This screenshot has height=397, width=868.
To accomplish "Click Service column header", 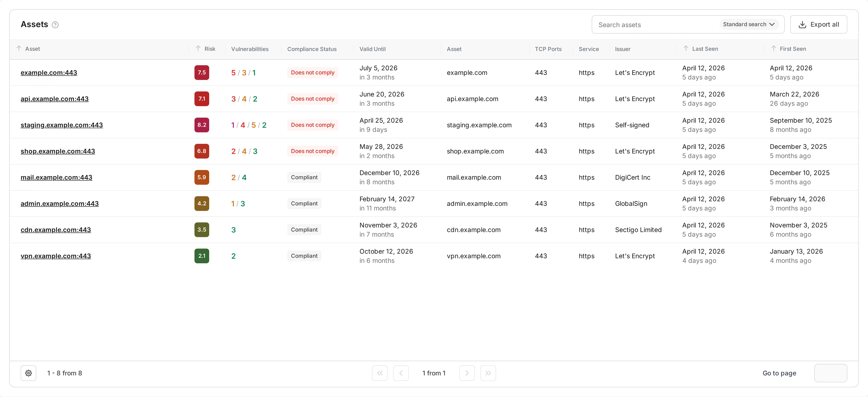I will (589, 49).
